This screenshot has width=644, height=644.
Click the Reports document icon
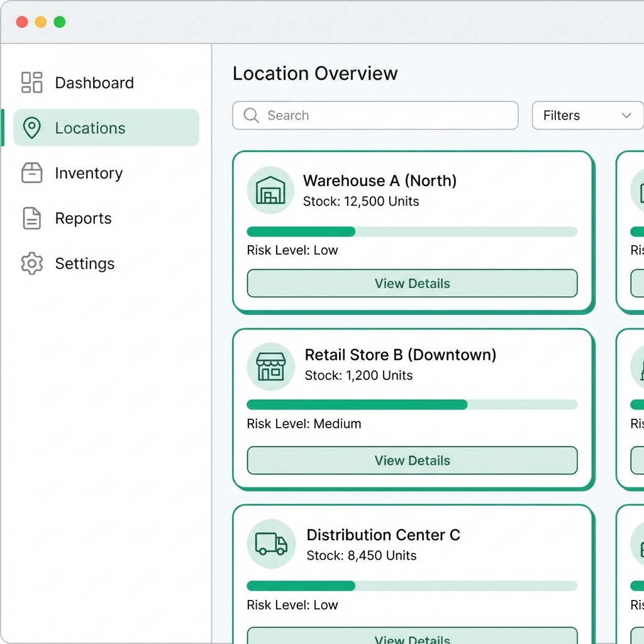pos(31,218)
